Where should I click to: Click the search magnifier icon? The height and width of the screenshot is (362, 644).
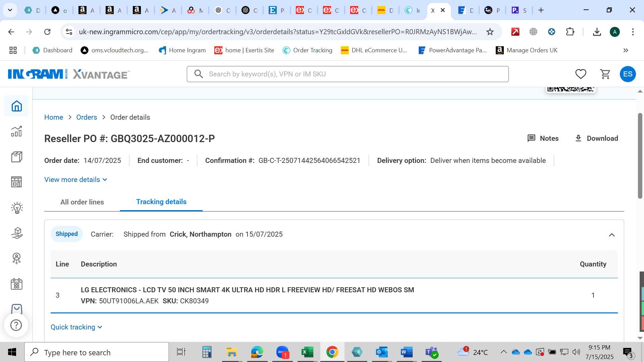(199, 74)
